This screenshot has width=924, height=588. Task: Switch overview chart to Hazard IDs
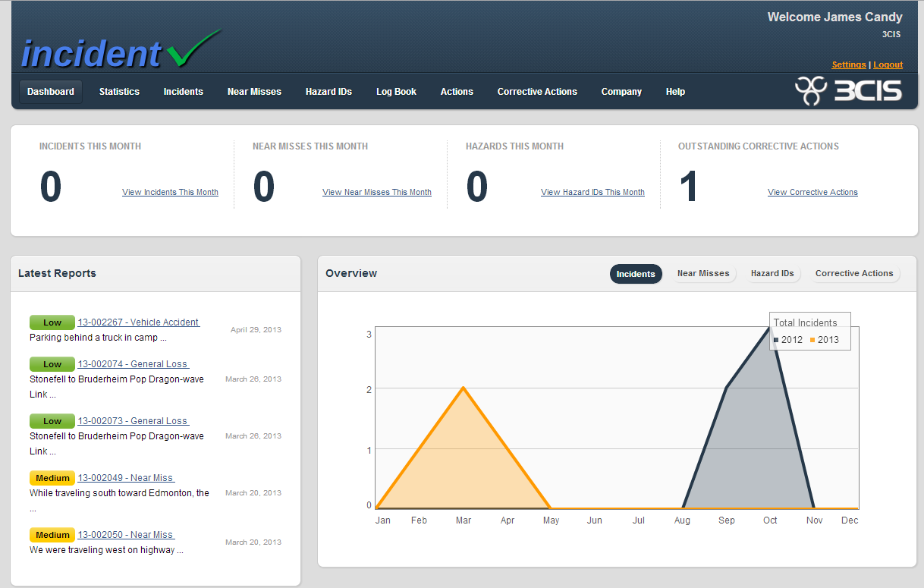point(772,273)
